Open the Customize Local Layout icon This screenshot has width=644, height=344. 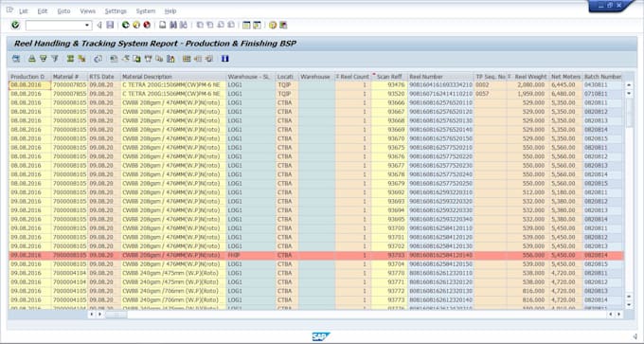click(283, 25)
